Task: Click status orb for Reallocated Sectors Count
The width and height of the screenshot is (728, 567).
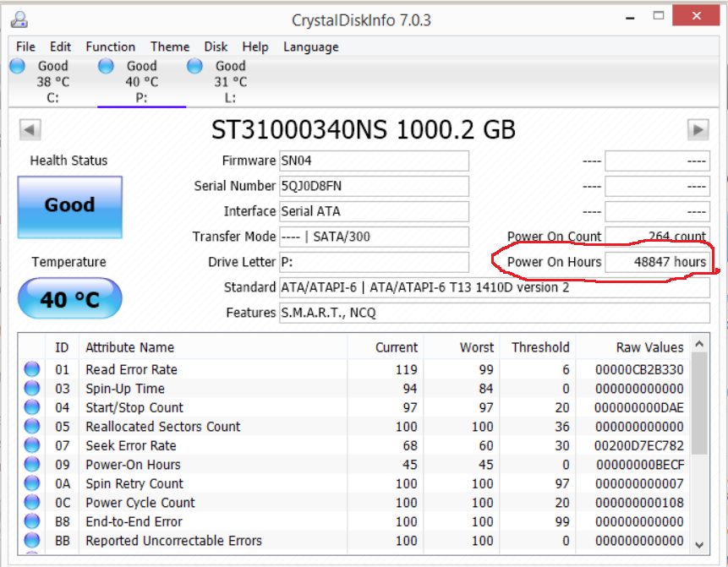Action: click(x=32, y=427)
